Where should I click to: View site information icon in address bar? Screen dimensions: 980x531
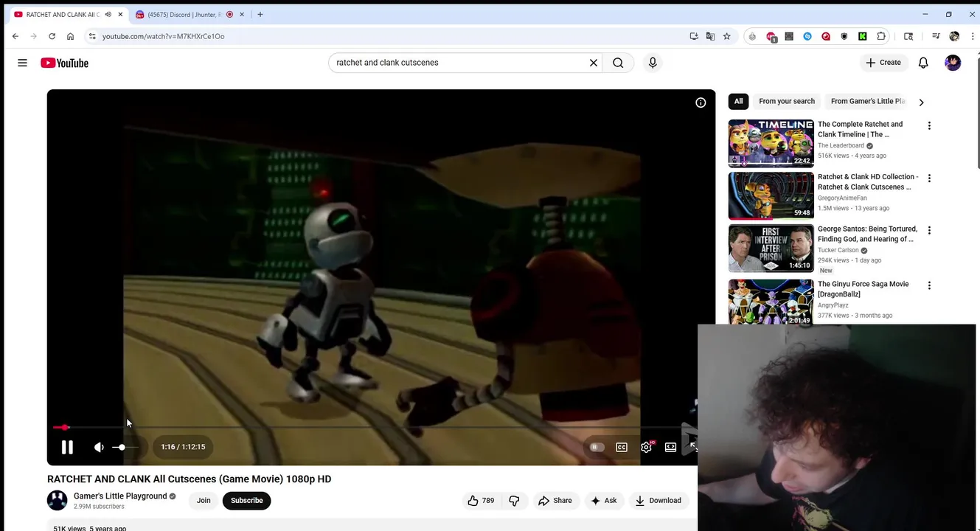[92, 36]
